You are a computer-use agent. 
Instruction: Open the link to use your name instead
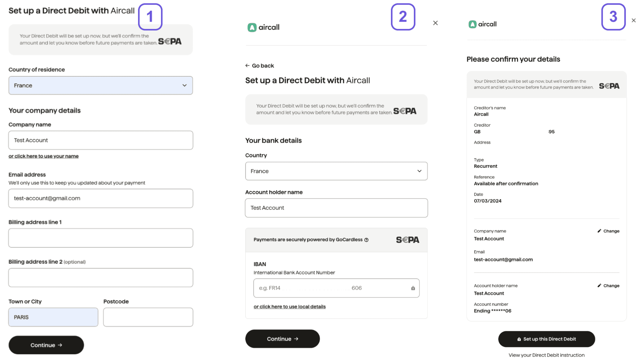pos(43,156)
